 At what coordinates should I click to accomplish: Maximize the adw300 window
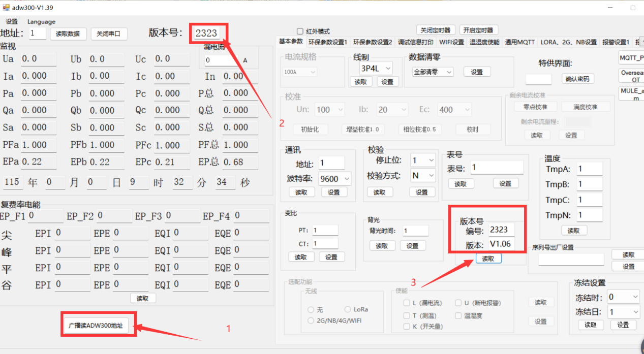pyautogui.click(x=633, y=8)
